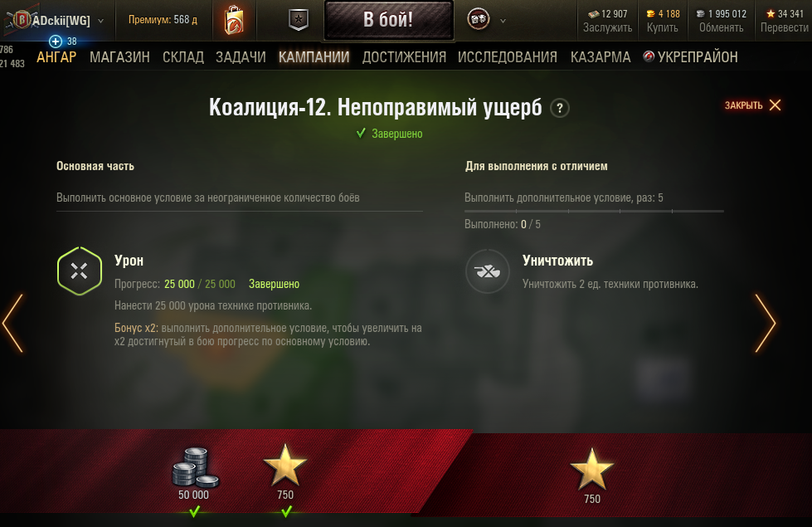
Task: Expand the battle type selector arrow
Action: (x=503, y=22)
